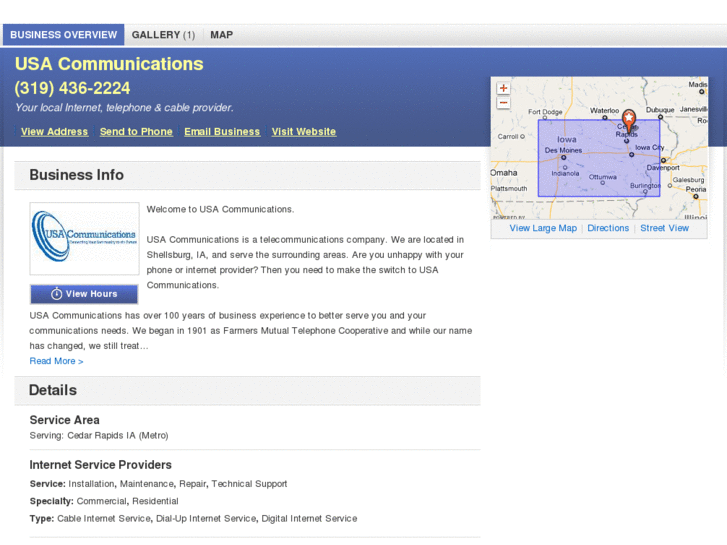Click the Service Area heading
This screenshot has height=545, width=727.
pyautogui.click(x=64, y=420)
